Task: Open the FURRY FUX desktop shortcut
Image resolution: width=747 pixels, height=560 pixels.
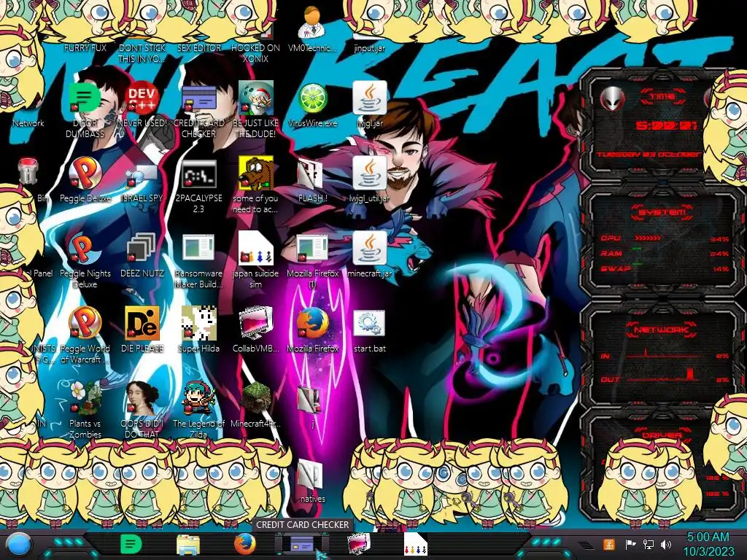Action: pos(85,47)
